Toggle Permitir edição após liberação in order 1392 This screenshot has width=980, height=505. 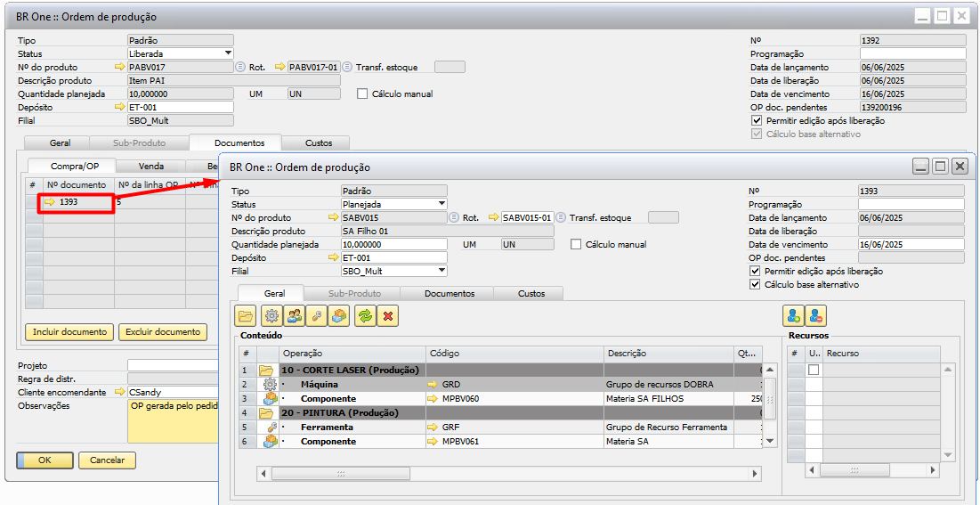click(x=757, y=121)
